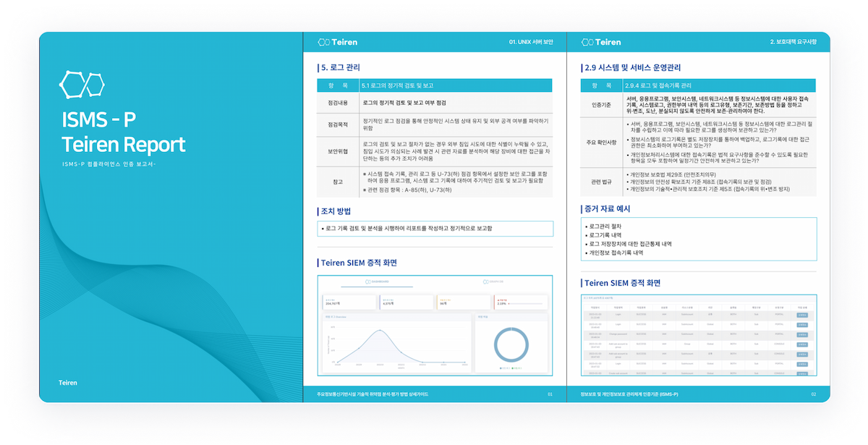
Task: Click the 보안위협 row label
Action: [337, 151]
